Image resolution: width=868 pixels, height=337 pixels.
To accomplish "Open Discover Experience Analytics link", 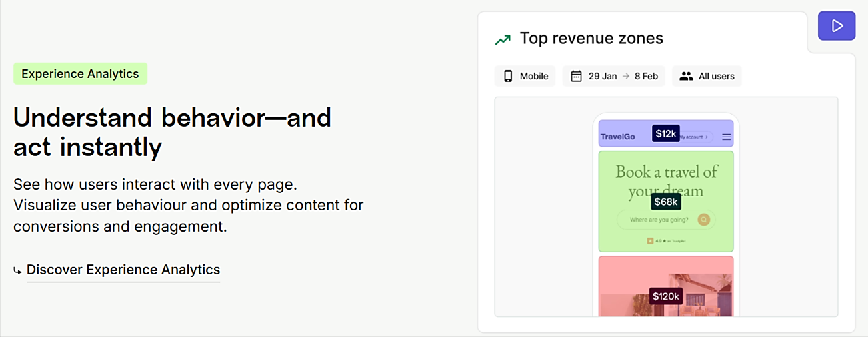I will (x=123, y=270).
